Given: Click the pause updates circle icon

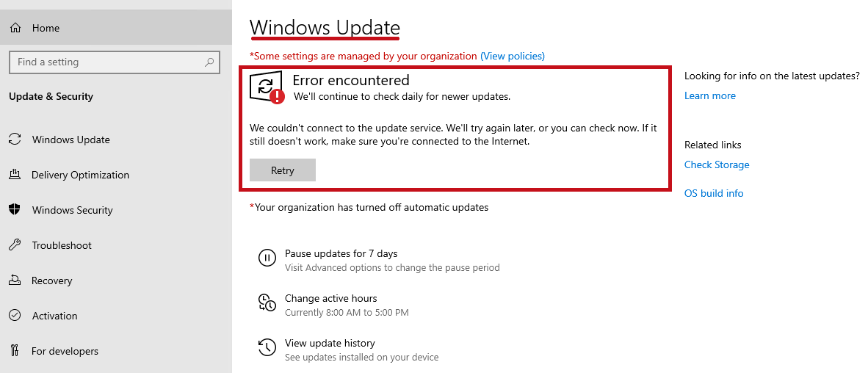Looking at the screenshot, I should (267, 257).
